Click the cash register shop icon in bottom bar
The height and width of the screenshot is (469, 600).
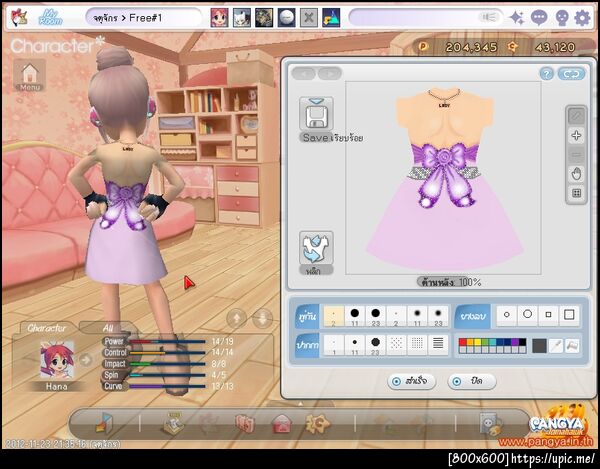174,423
